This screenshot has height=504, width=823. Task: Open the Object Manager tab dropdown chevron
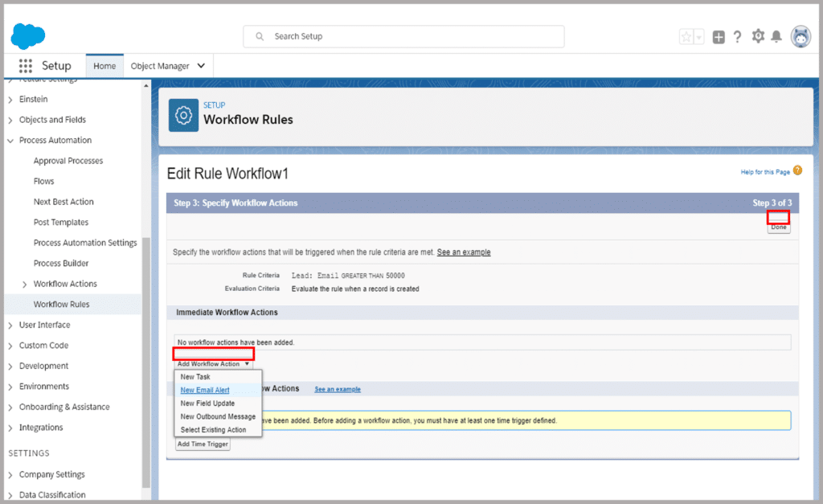coord(201,66)
